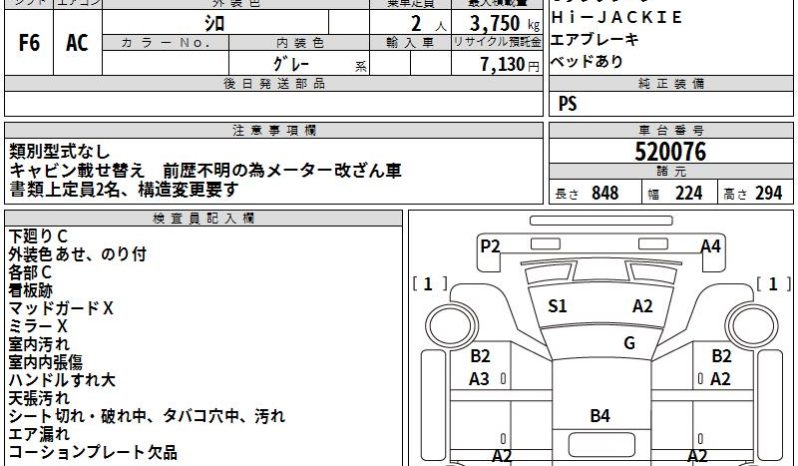Click the 純正装備 section header
The height and width of the screenshot is (466, 798).
point(671,83)
